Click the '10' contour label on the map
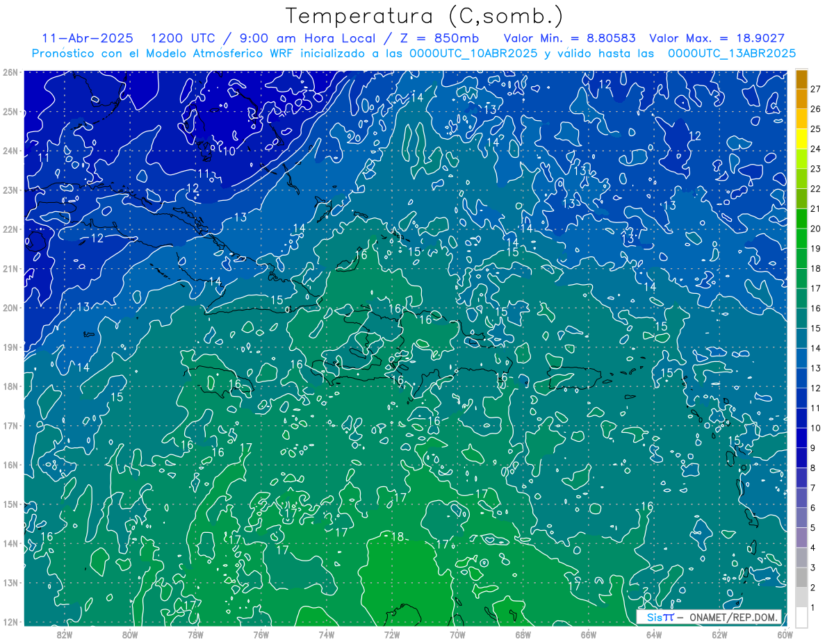Viewport: 834px width, 644px height. tap(229, 151)
